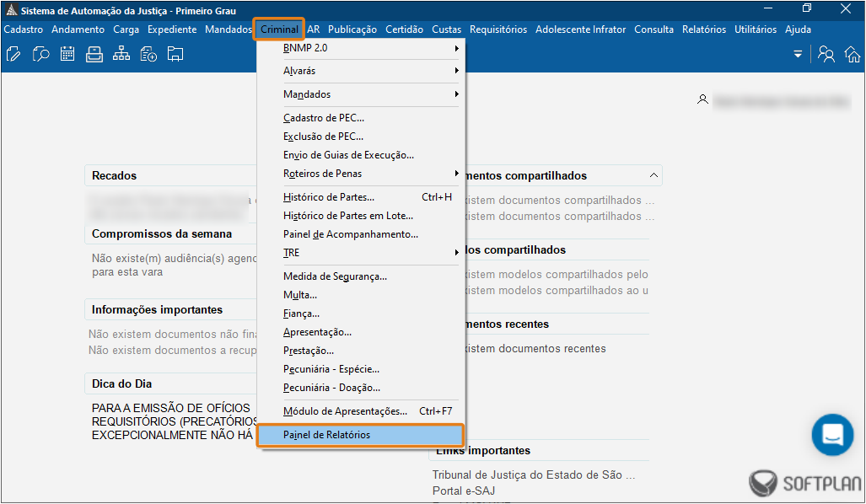Open Tribunal de Justiça de São Paulo link
Viewport: 866px width, 504px height.
pos(533,475)
